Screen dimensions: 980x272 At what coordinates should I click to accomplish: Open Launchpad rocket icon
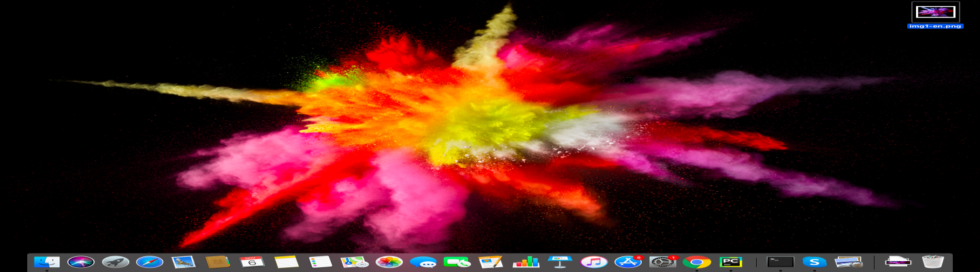click(116, 262)
